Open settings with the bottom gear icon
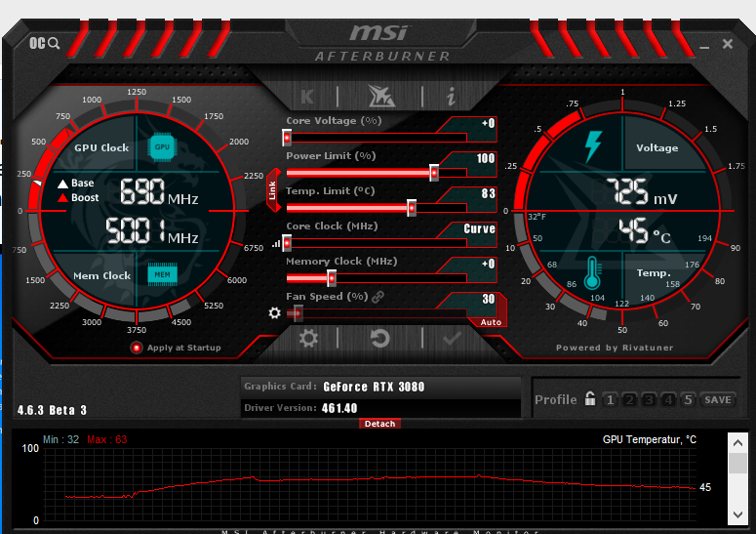Image resolution: width=756 pixels, height=534 pixels. click(x=308, y=338)
